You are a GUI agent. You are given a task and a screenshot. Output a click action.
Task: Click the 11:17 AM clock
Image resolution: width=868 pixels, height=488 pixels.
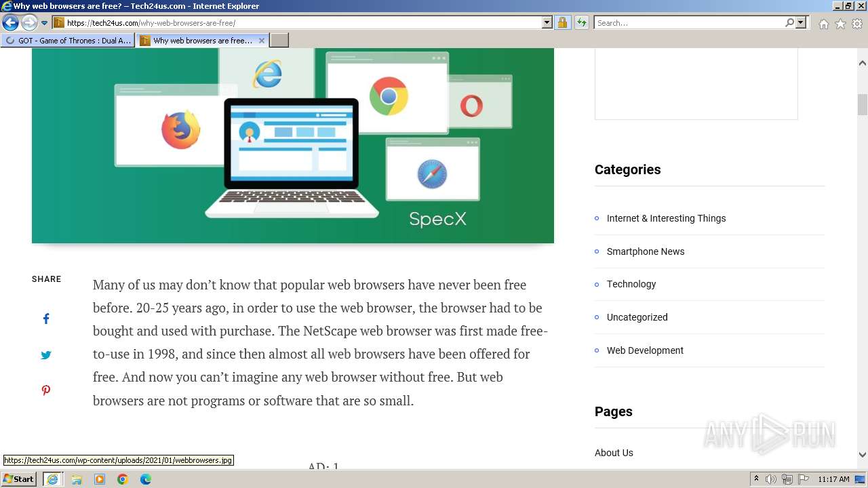pos(833,479)
